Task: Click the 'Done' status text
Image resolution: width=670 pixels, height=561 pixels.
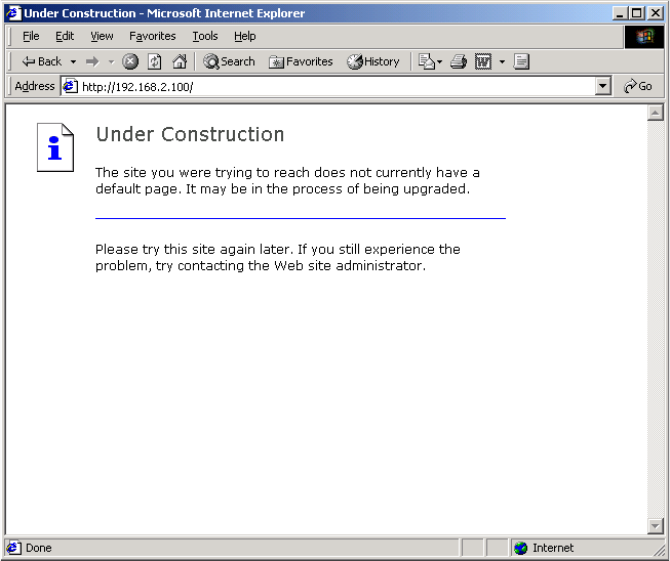Action: point(38,548)
